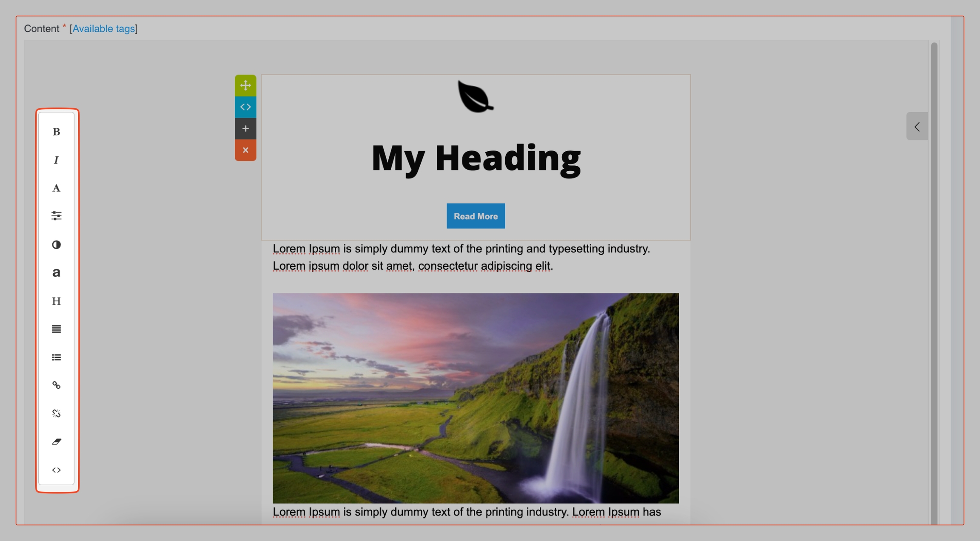The height and width of the screenshot is (541, 980).
Task: Apply italic formatting from toolbar
Action: click(56, 160)
